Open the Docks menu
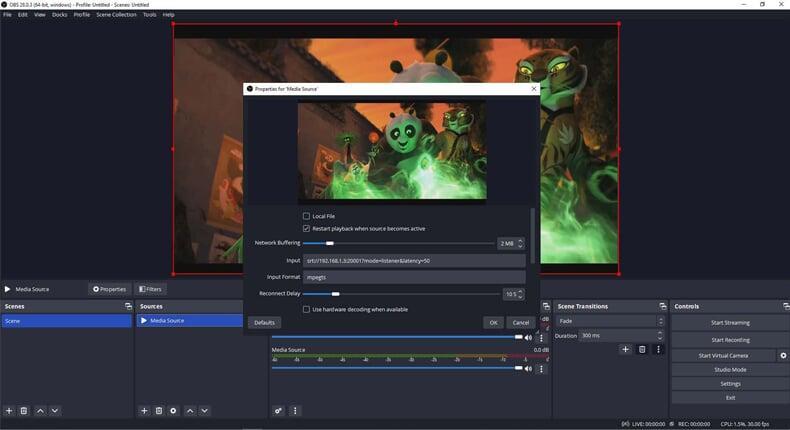 point(59,15)
